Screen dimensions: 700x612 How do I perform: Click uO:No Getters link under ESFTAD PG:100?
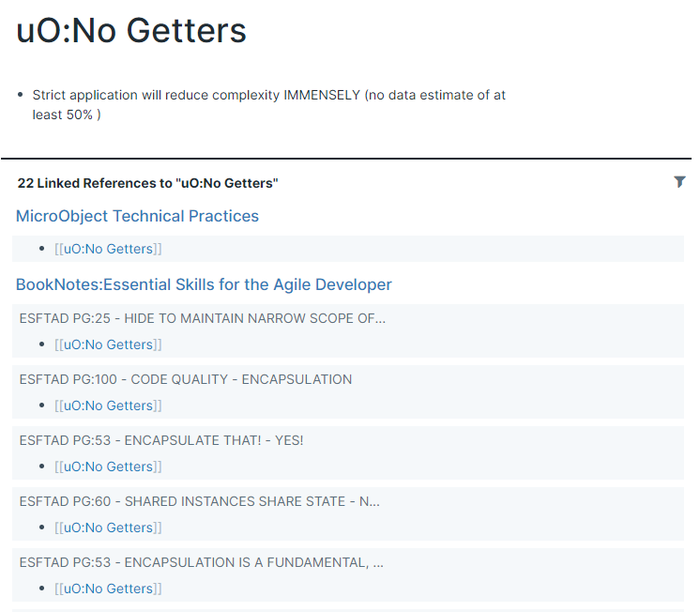pos(108,405)
